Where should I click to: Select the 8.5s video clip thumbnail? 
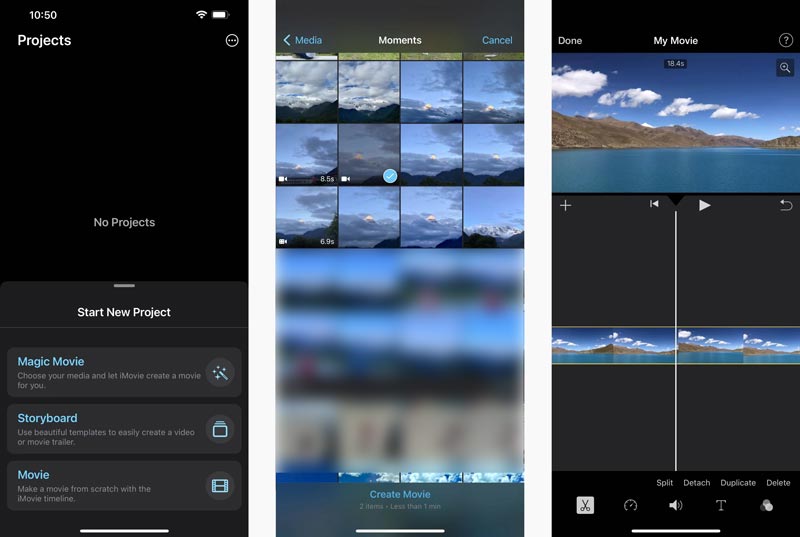pos(307,155)
